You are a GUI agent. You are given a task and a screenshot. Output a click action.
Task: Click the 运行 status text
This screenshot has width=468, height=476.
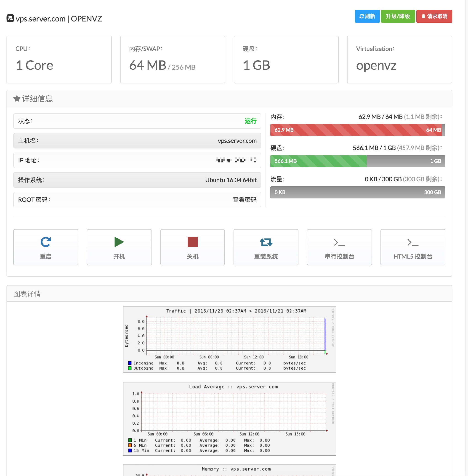coord(250,121)
